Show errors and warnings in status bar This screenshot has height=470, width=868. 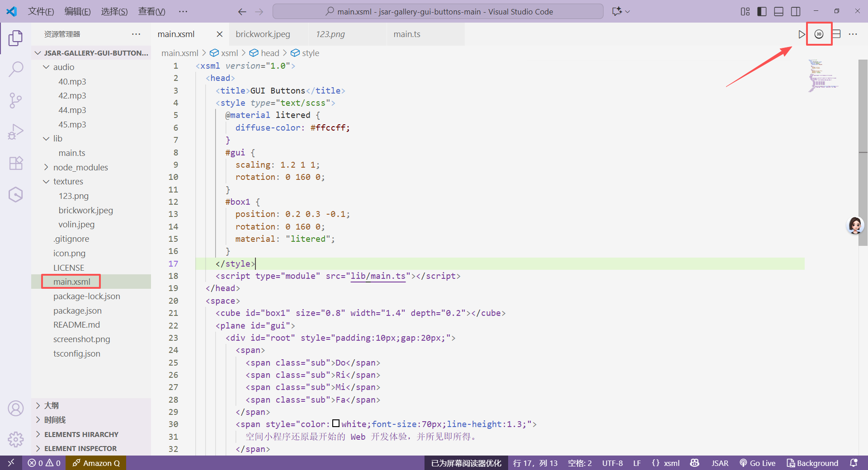(44, 463)
